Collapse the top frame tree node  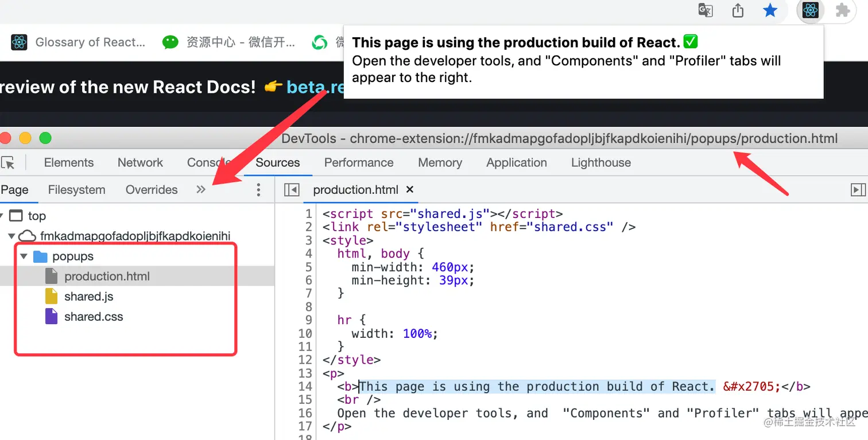click(2, 216)
